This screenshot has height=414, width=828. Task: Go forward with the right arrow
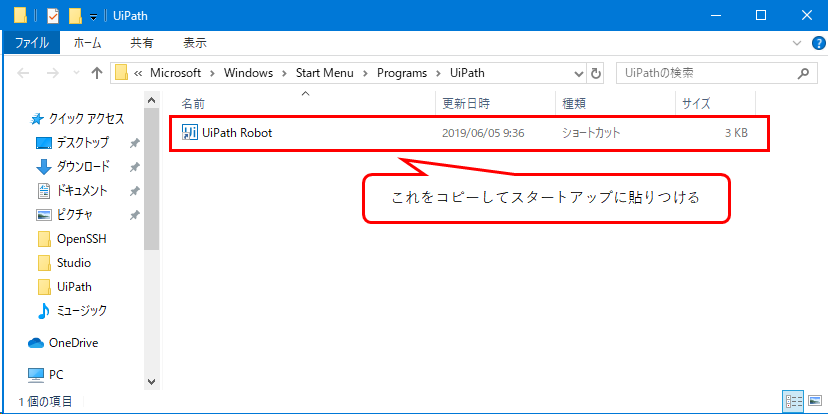tap(53, 73)
